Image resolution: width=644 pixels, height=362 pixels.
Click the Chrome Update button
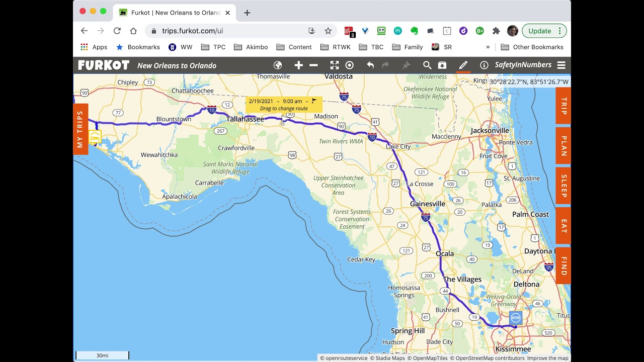544,31
